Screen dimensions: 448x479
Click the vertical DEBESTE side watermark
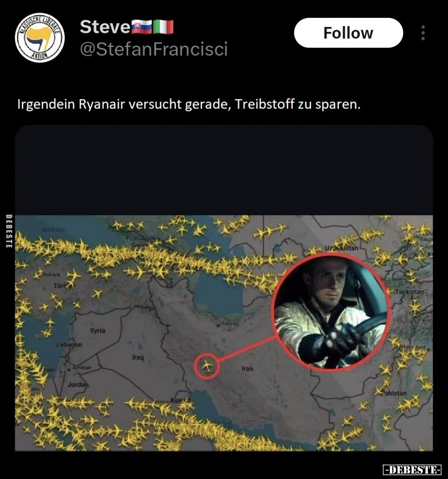tap(9, 231)
